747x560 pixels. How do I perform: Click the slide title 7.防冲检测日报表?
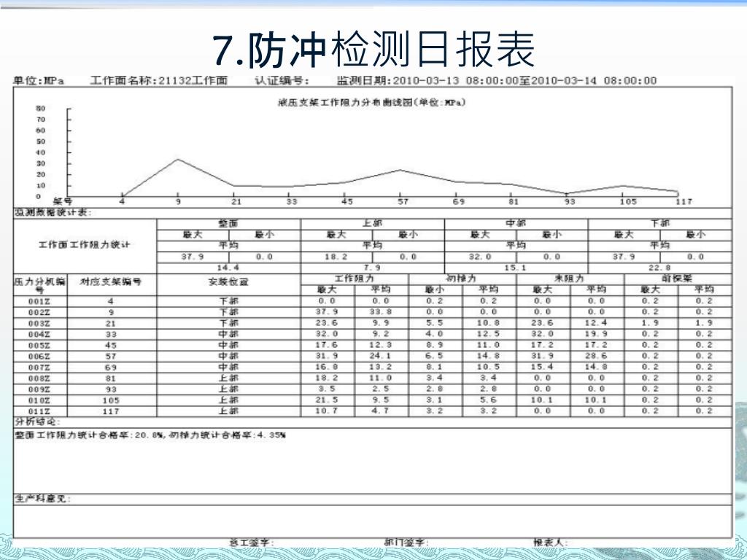(373, 50)
